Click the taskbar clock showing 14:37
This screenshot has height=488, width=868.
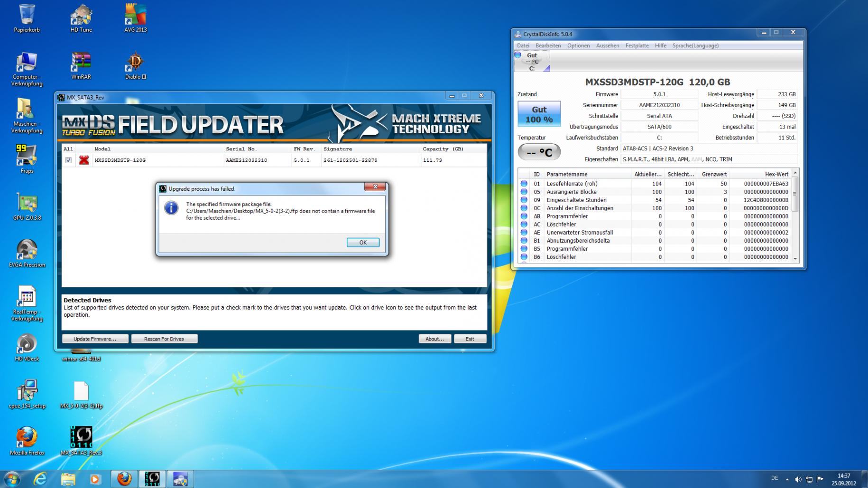click(x=844, y=479)
